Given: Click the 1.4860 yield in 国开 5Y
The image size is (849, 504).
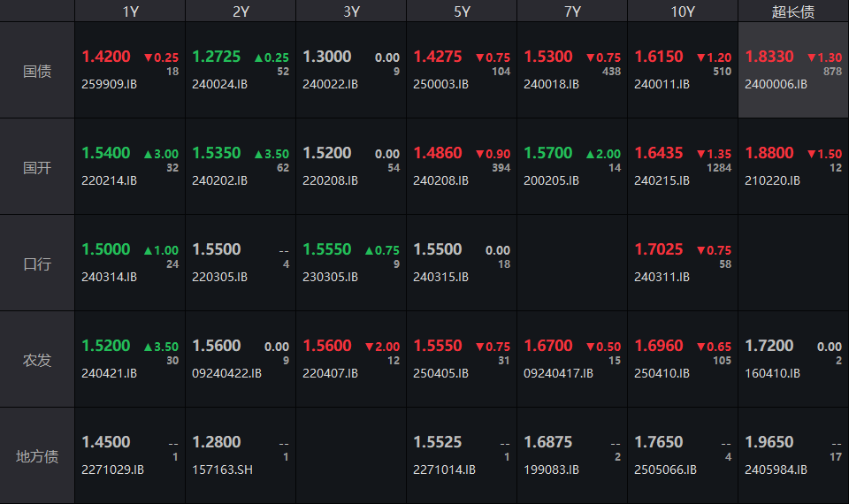Looking at the screenshot, I should (x=437, y=153).
